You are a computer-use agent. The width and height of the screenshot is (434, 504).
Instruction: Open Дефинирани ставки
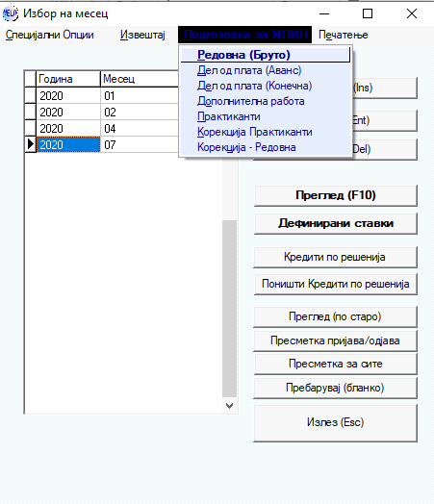336,223
